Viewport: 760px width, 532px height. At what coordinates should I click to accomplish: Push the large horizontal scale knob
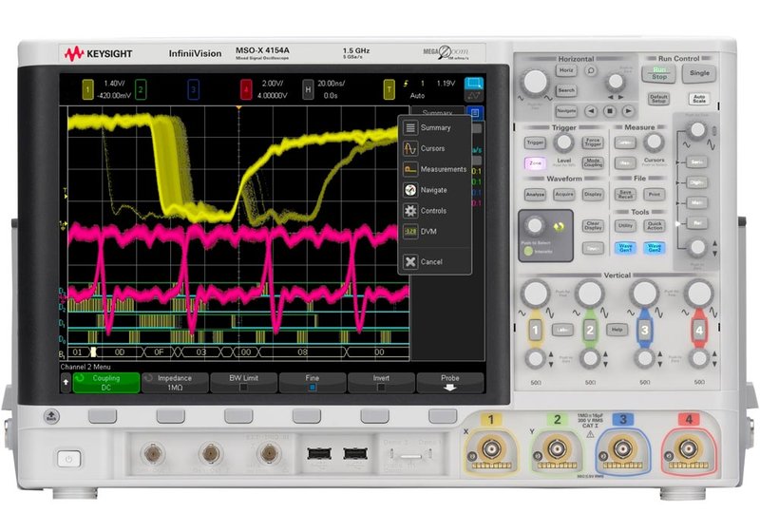point(535,82)
